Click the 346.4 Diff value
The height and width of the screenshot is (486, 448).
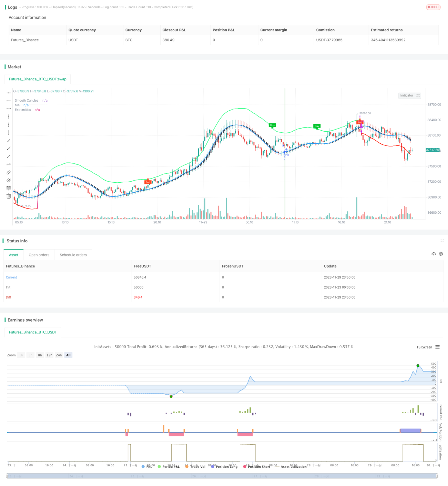click(x=138, y=297)
